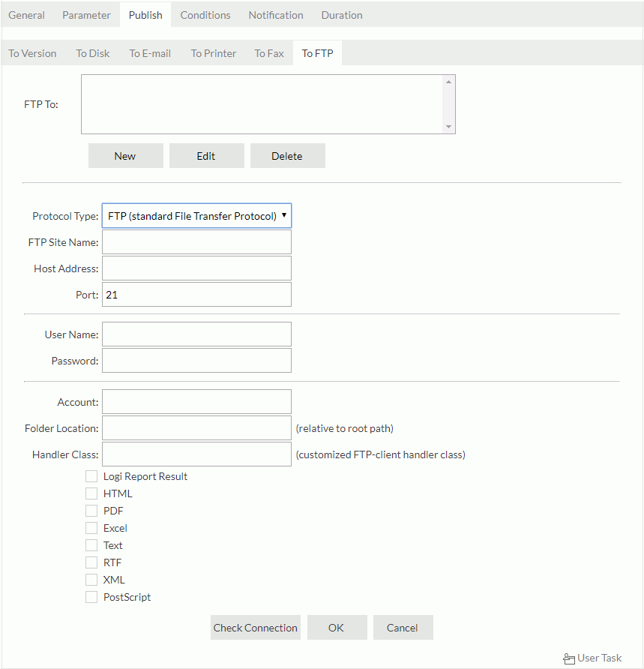Image resolution: width=644 pixels, height=669 pixels.
Task: Enable the Text format checkbox
Action: pos(91,544)
